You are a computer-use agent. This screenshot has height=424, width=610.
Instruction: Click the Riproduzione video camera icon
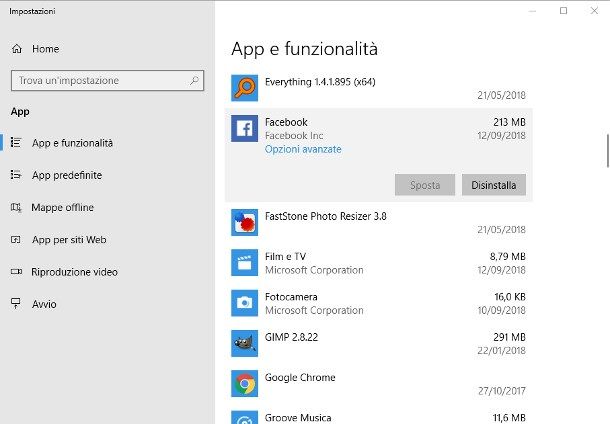coord(16,272)
